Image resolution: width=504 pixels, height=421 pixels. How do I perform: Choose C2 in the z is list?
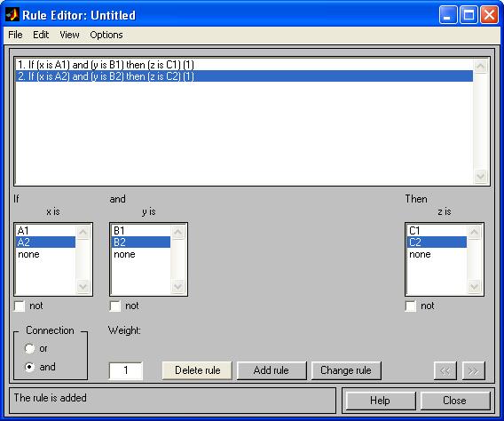pos(437,242)
